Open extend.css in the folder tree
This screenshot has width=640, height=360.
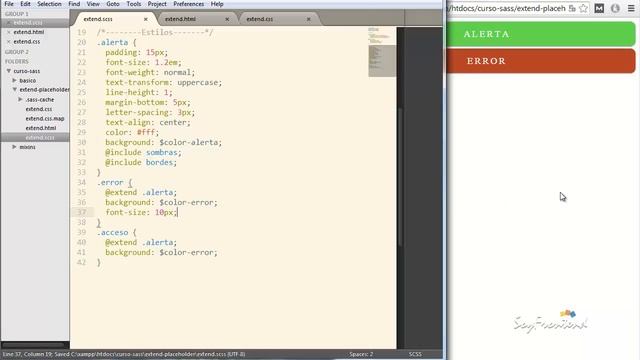click(39, 109)
